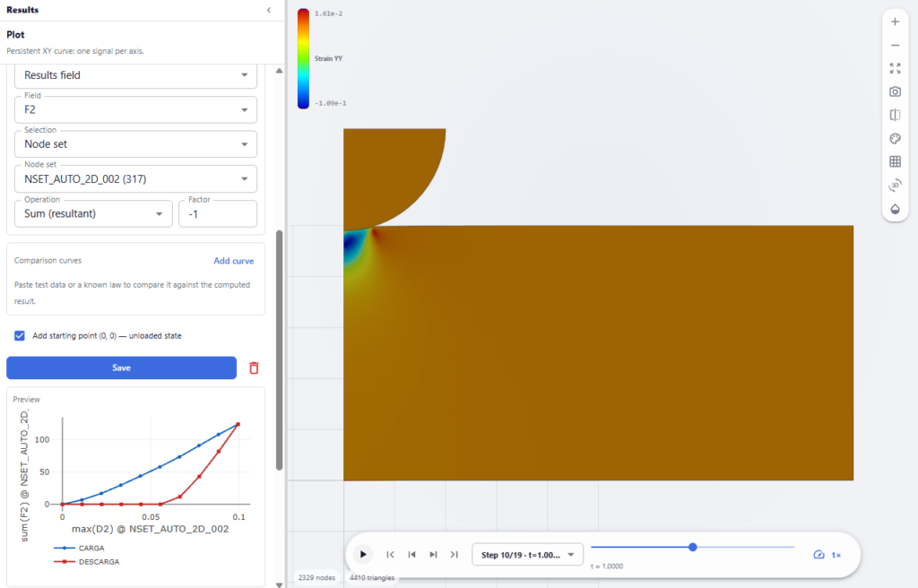Click the playback speed 1x icon

[827, 555]
